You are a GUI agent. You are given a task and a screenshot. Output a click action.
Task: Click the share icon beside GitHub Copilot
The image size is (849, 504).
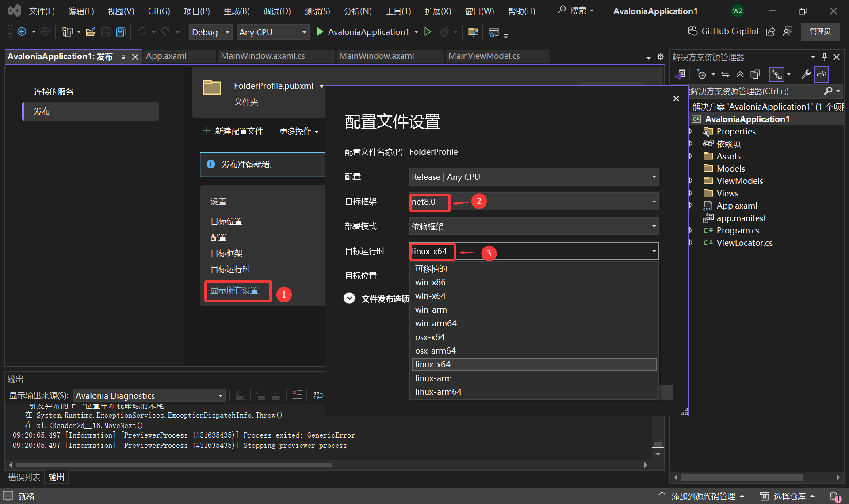pyautogui.click(x=771, y=31)
